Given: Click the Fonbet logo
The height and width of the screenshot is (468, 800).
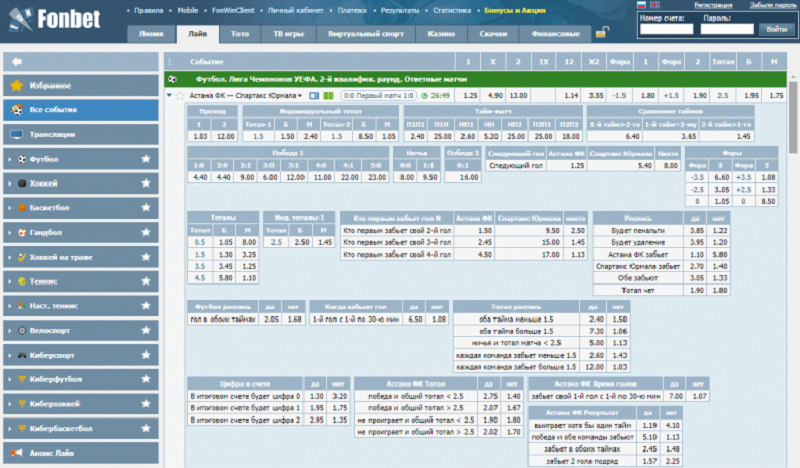Looking at the screenshot, I should coord(55,19).
